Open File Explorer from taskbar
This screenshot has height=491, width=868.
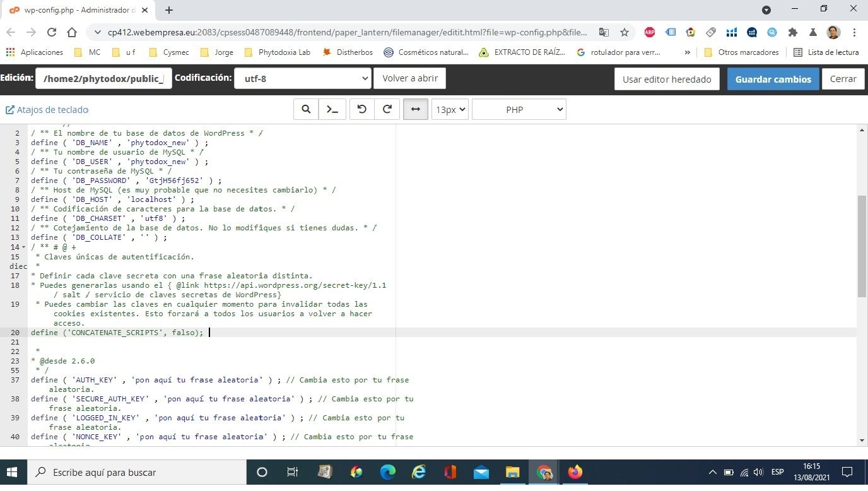[x=512, y=472]
